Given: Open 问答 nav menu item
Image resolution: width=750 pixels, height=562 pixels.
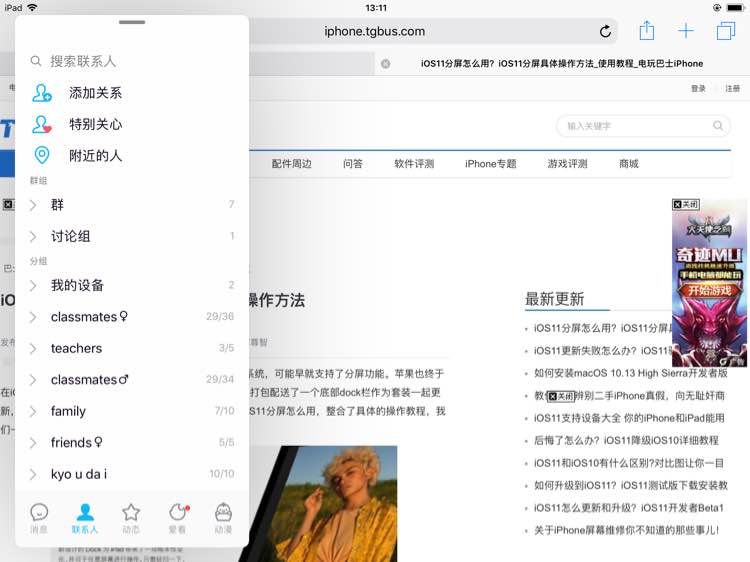Looking at the screenshot, I should 353,164.
